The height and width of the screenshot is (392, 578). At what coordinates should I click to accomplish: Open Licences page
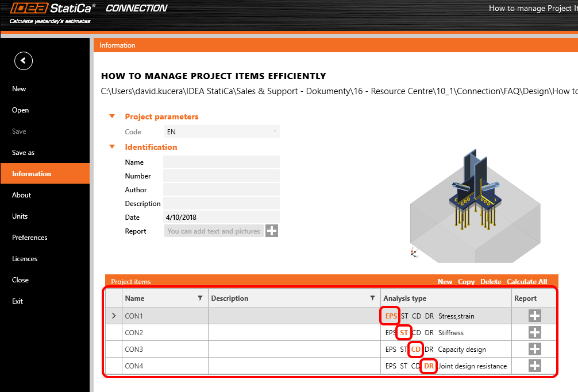pyautogui.click(x=25, y=258)
